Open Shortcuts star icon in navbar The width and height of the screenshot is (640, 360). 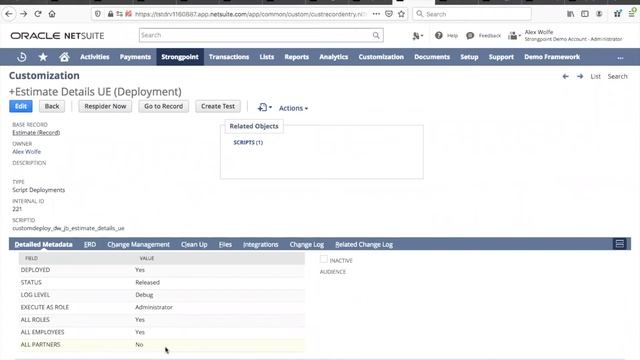point(43,57)
